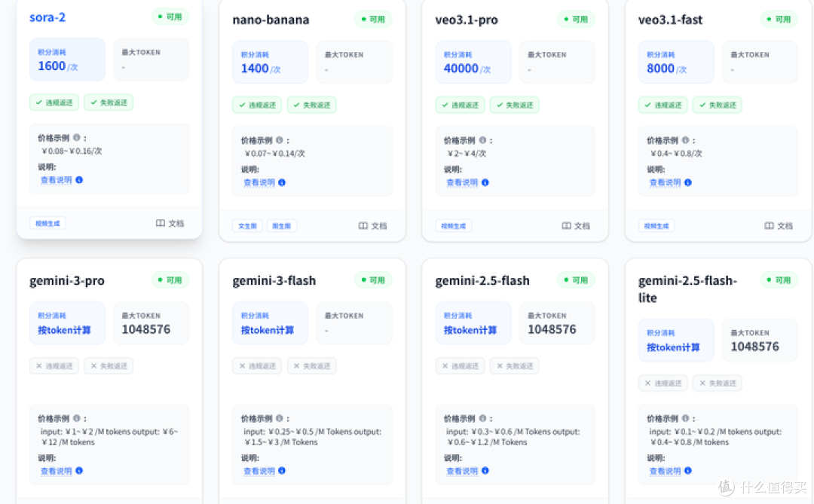Click green 失败返还 tag on sora-2 card
The image size is (814, 504).
coord(109,102)
